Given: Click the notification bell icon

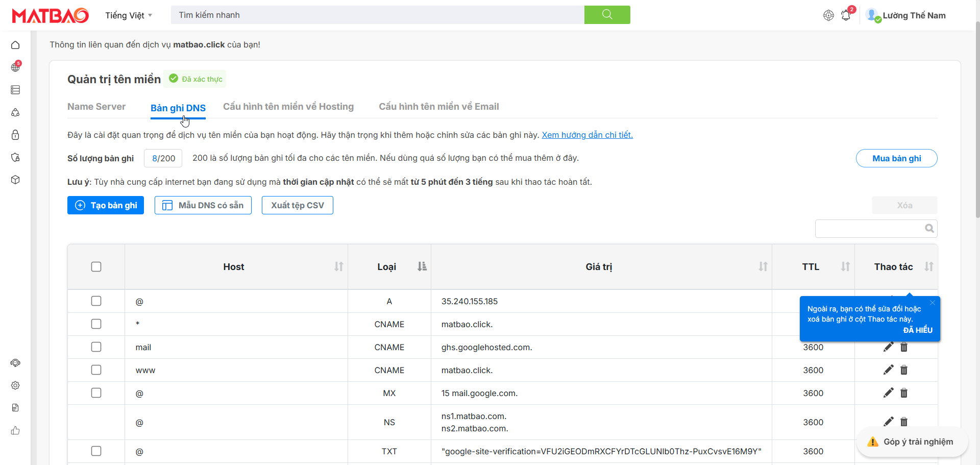Looking at the screenshot, I should [846, 15].
